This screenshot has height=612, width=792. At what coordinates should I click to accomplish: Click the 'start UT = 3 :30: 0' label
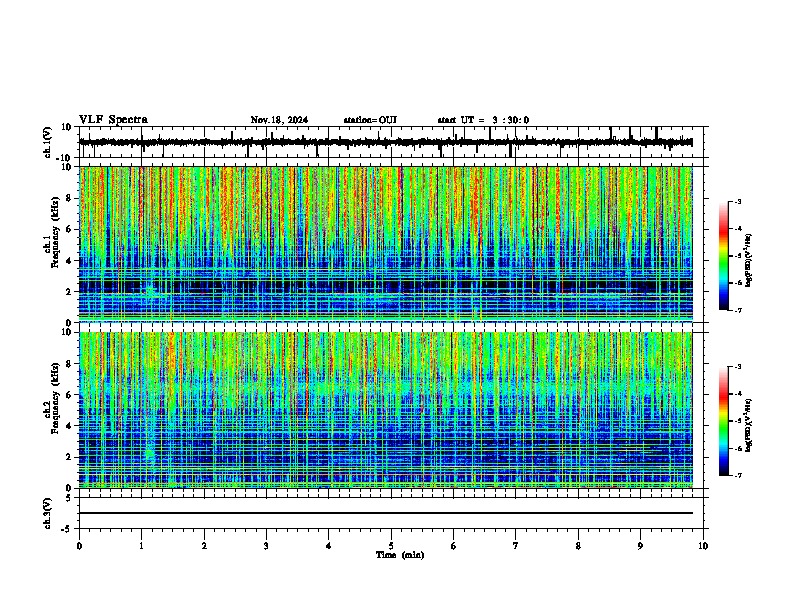click(483, 120)
